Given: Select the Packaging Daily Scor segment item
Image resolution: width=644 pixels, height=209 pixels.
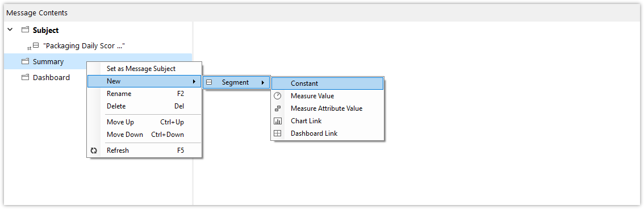Looking at the screenshot, I should [84, 46].
